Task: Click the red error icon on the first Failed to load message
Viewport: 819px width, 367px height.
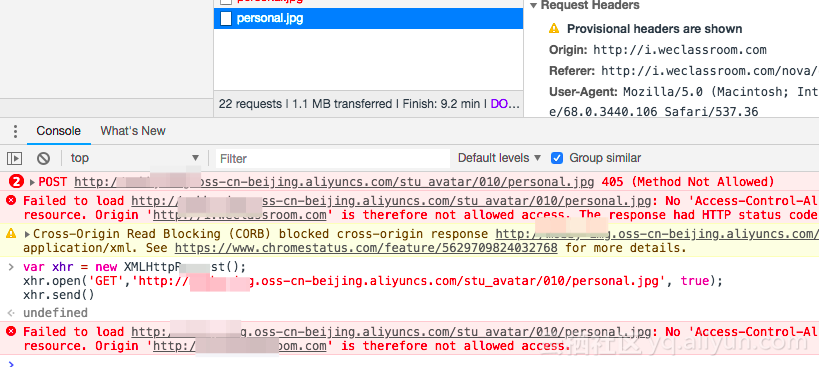Action: tap(11, 200)
